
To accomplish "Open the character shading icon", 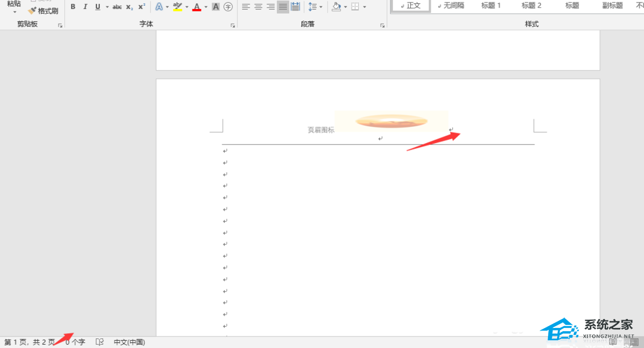I will click(216, 6).
